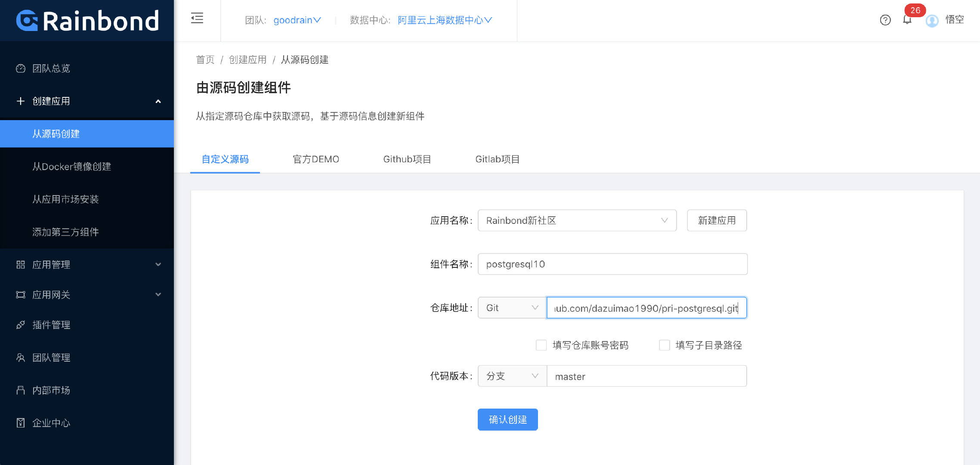
Task: Click the 应用管理 grid icon
Action: tap(21, 265)
